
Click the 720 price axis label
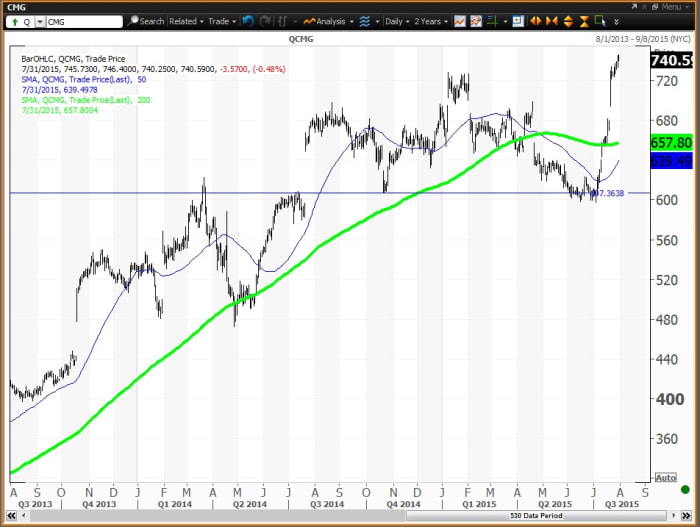click(667, 81)
